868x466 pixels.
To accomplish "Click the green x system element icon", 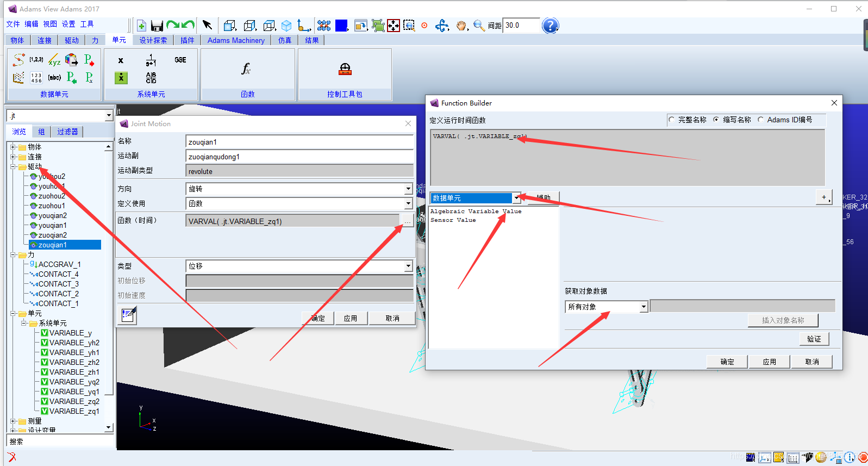I will pos(121,78).
